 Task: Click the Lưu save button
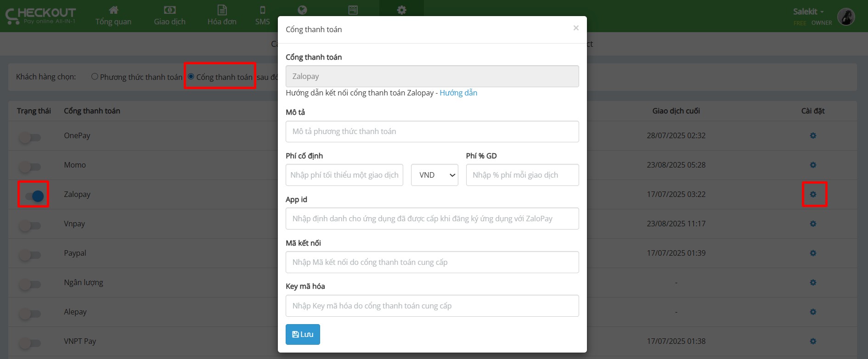(x=303, y=334)
